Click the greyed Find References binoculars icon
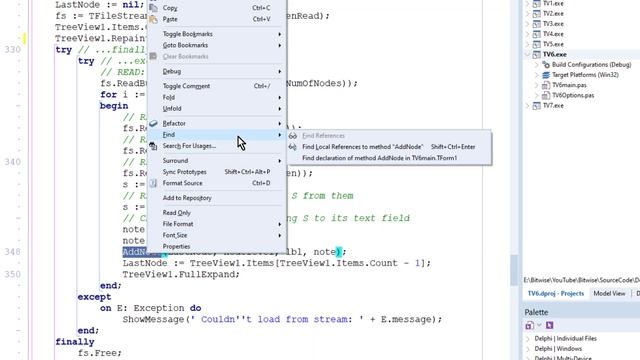 point(293,136)
